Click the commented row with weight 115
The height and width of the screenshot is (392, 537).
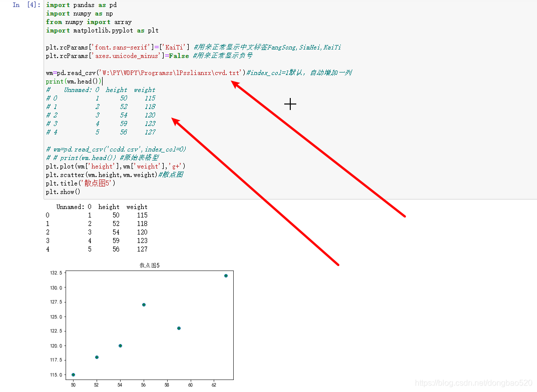point(101,98)
